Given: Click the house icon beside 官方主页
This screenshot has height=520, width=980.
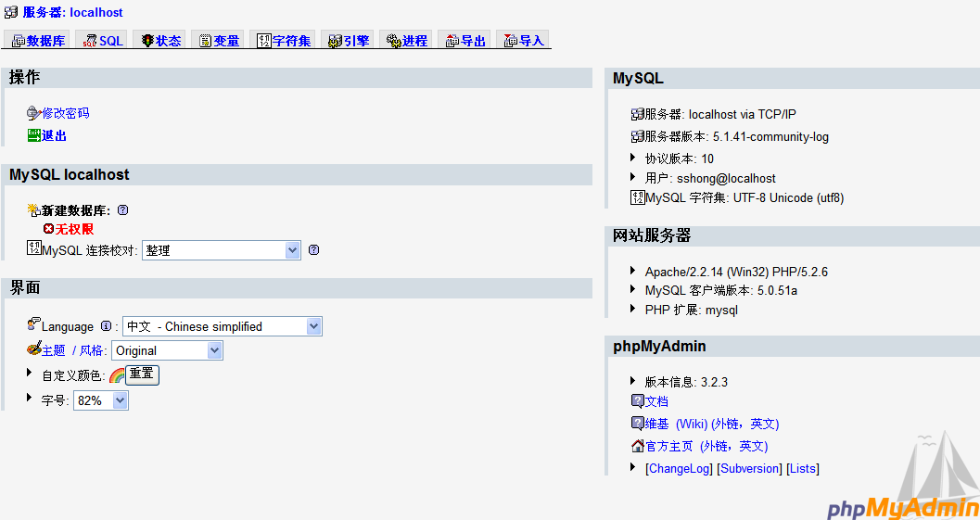Looking at the screenshot, I should 638,446.
